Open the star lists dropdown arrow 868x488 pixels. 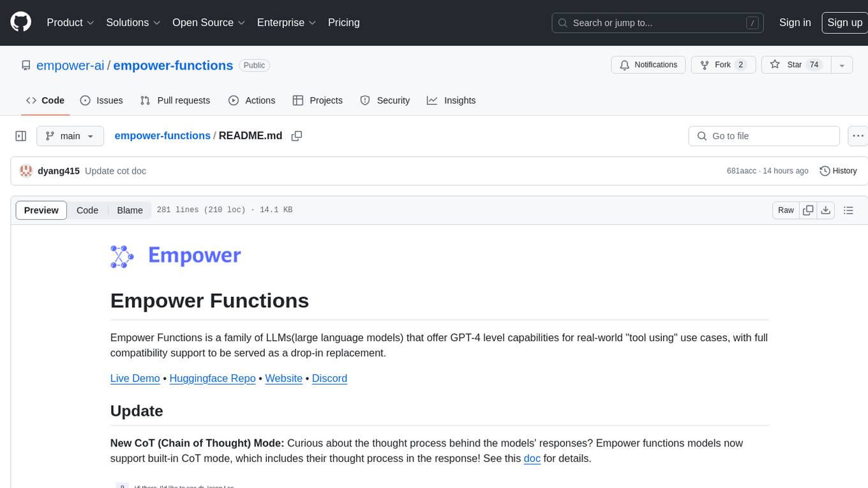tap(841, 65)
